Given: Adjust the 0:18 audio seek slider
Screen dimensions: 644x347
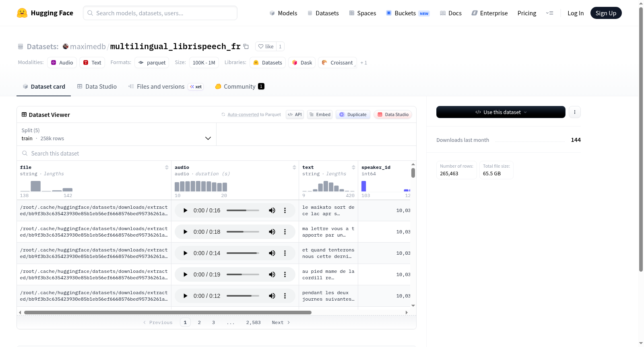Looking at the screenshot, I should [x=243, y=232].
